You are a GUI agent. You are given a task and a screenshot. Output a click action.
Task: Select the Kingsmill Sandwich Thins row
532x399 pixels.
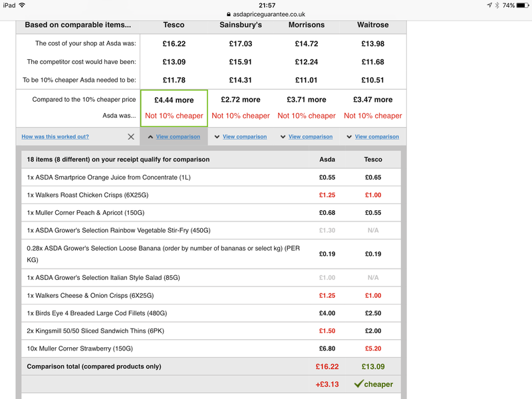pos(211,331)
